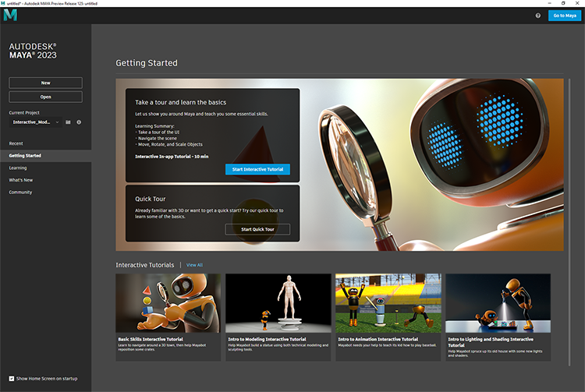The image size is (585, 392).
Task: Open the What's New section
Action: [x=21, y=180]
